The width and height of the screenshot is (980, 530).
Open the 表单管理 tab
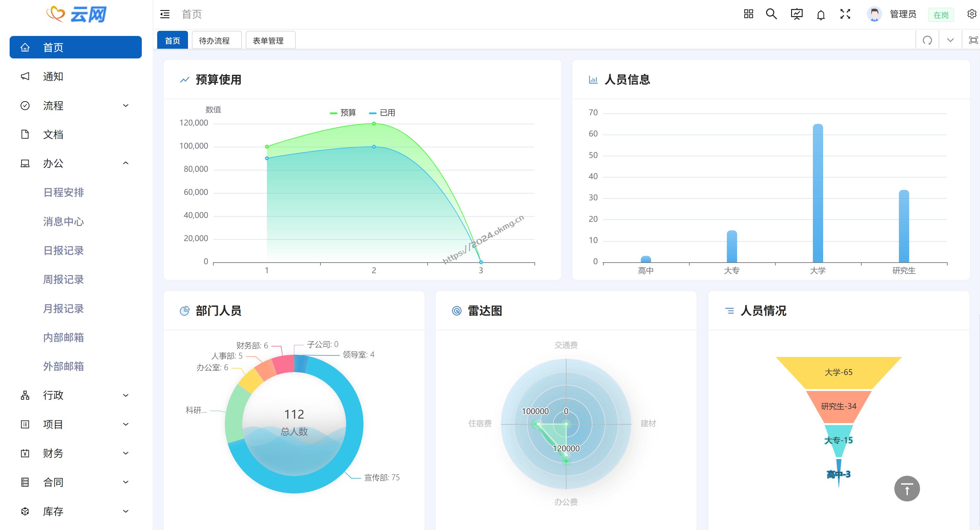[270, 40]
